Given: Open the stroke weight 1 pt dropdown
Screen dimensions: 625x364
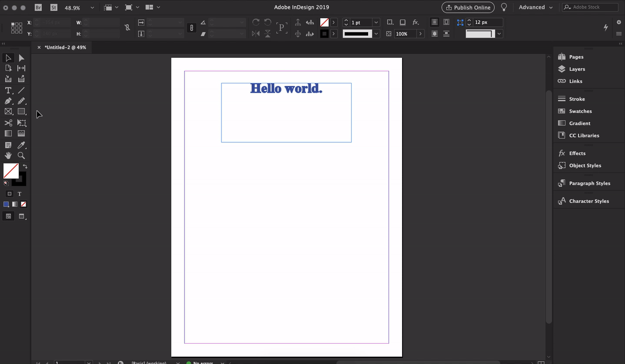Looking at the screenshot, I should (x=376, y=22).
